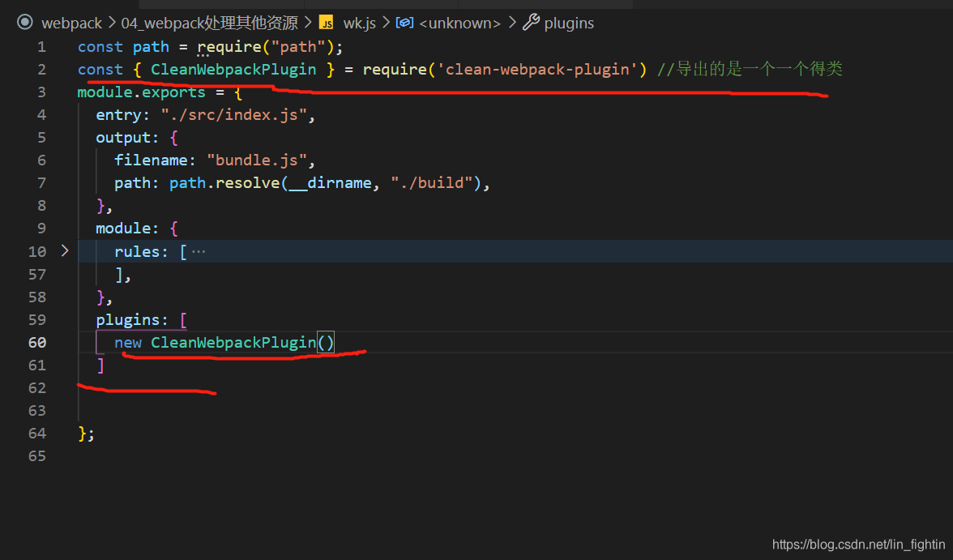Expand the folded rules array on line 10
Screen dimensions: 953x560
(65, 251)
